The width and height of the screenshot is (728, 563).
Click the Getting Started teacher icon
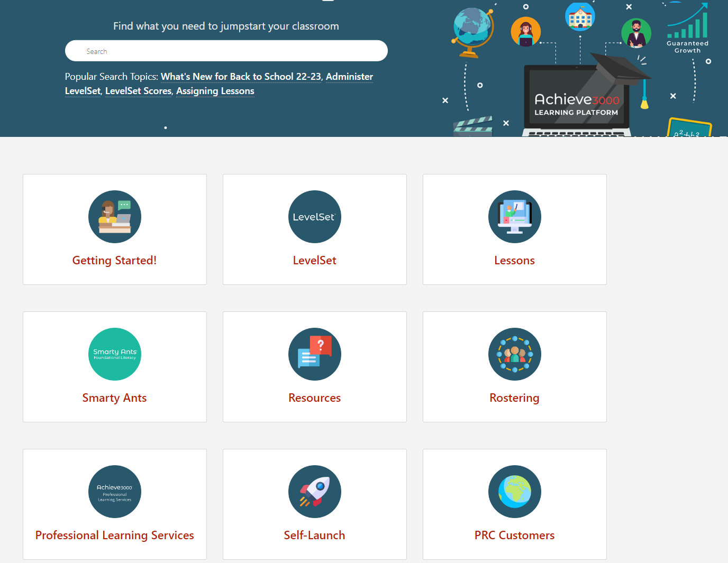click(115, 217)
